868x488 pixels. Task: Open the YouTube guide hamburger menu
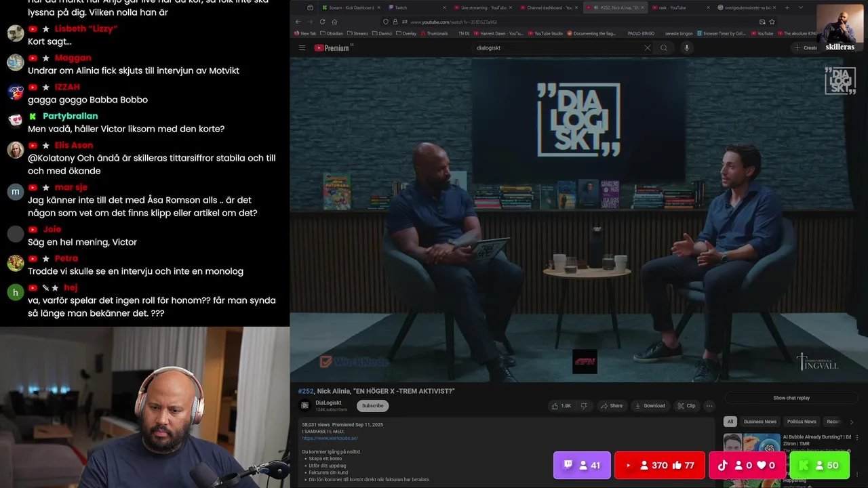302,48
